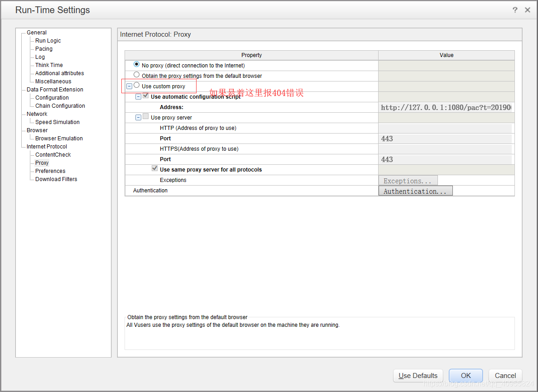
Task: Select Data Format Extension node
Action: tap(55, 90)
